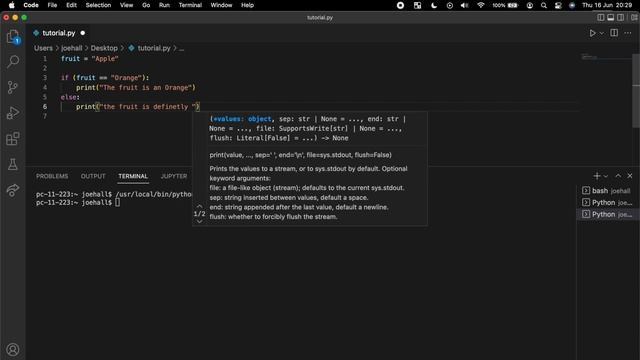Screen dimensions: 640x360
Task: Open the File menu
Action: [x=52, y=5]
